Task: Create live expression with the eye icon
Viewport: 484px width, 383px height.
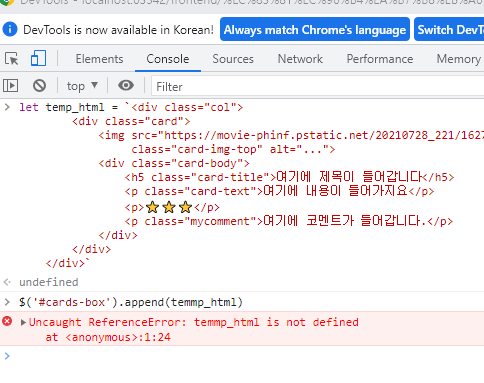Action: click(x=126, y=86)
